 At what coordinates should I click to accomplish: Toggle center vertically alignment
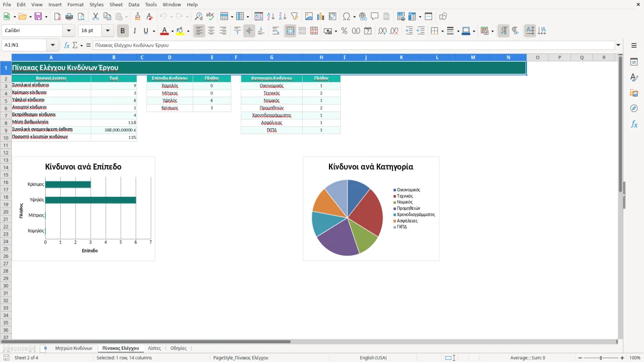point(249,31)
